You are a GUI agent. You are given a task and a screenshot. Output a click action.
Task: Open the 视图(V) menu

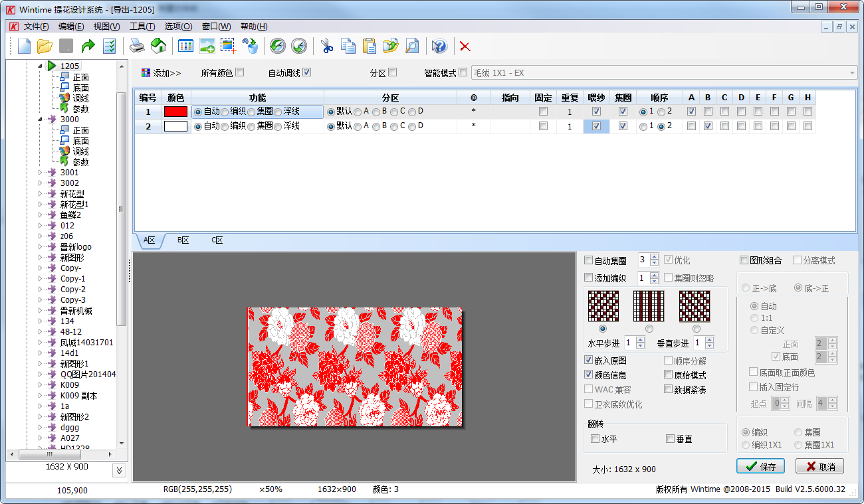coord(106,27)
